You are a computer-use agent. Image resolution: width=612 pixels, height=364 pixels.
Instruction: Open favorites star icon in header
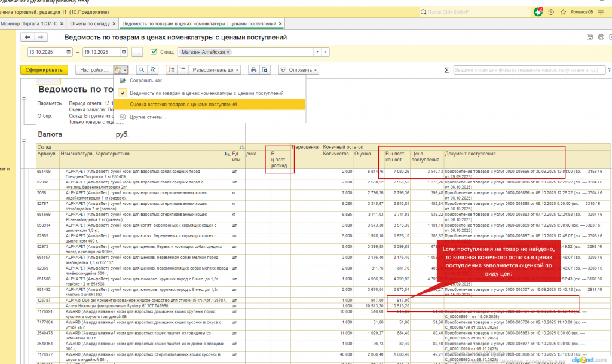pyautogui.click(x=563, y=11)
